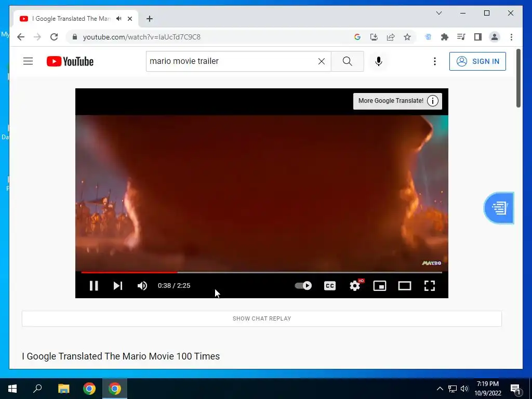The width and height of the screenshot is (532, 399).
Task: Open first Chrome taskbar icon
Action: [89, 389]
